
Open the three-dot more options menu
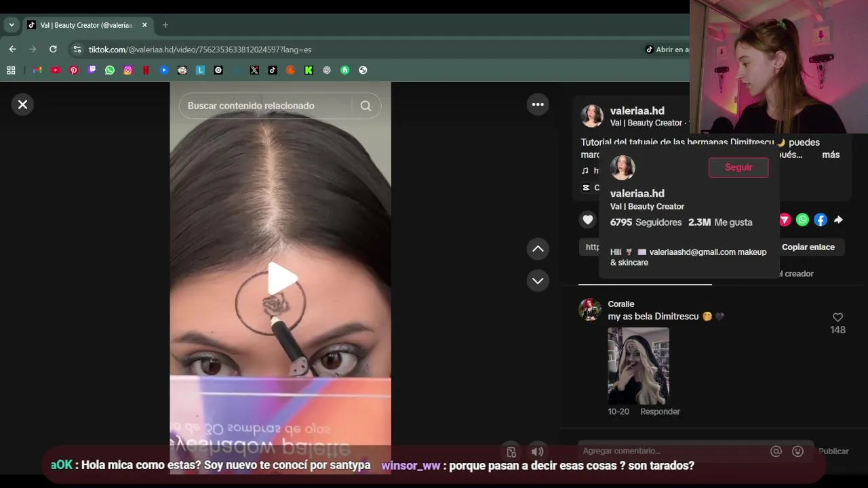tap(538, 104)
